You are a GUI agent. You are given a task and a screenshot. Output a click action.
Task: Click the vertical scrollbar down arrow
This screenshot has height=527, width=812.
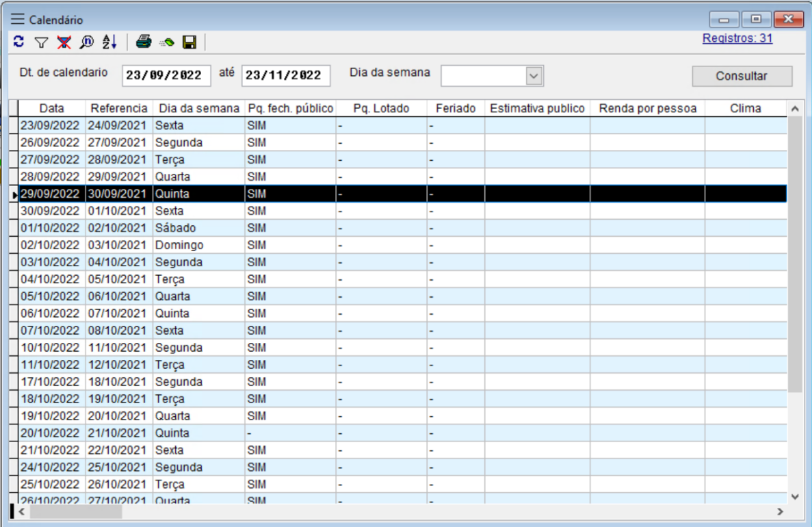pyautogui.click(x=794, y=497)
